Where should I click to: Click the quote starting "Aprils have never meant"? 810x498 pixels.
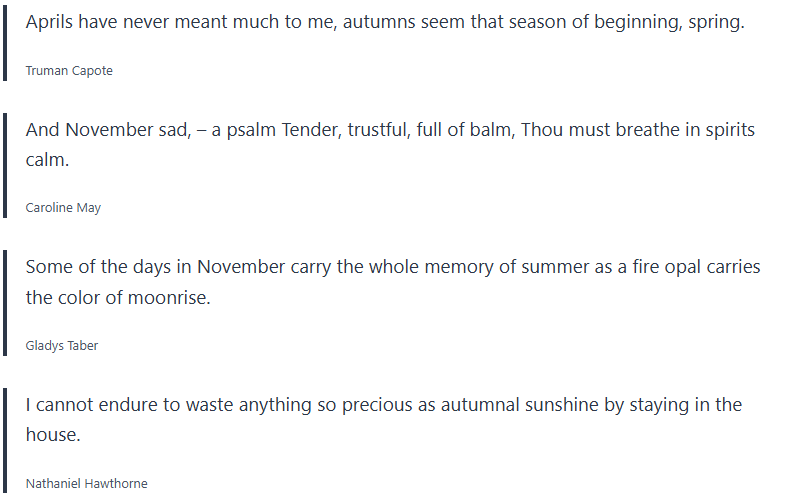point(385,23)
